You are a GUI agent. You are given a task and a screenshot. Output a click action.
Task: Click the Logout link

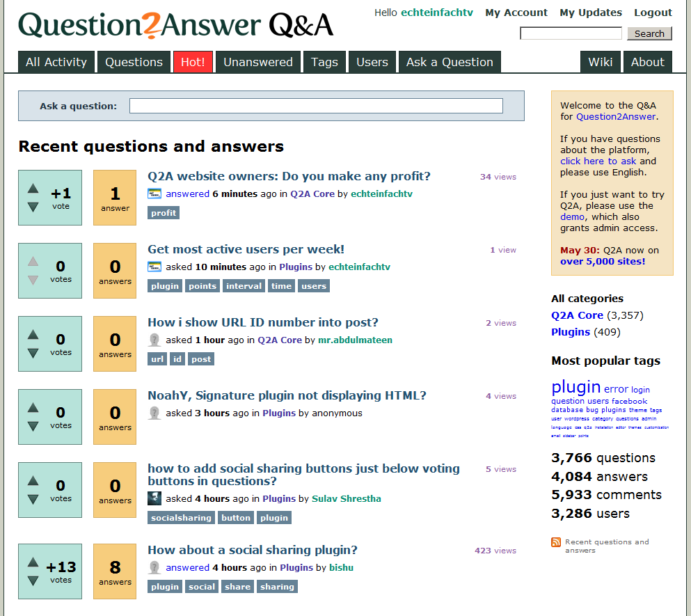pyautogui.click(x=653, y=13)
